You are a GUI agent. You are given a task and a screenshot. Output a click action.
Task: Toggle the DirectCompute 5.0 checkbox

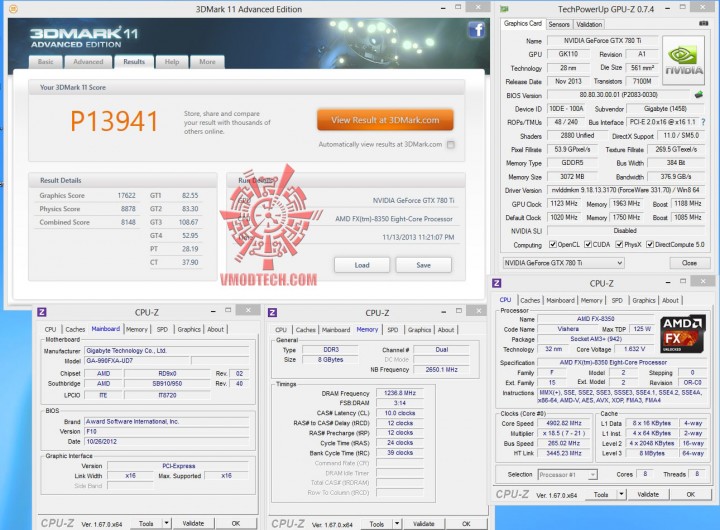tap(650, 244)
